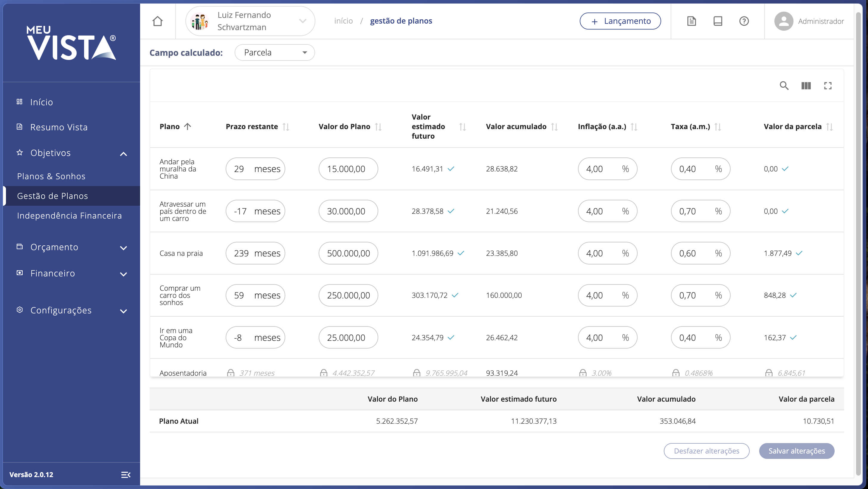Click the Salvar alterações button
Viewport: 868px width, 489px height.
pyautogui.click(x=796, y=451)
